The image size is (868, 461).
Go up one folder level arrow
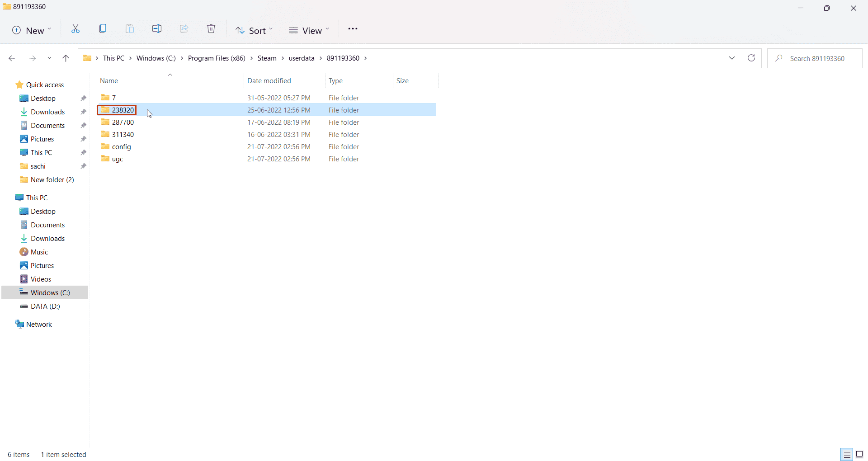tap(66, 58)
